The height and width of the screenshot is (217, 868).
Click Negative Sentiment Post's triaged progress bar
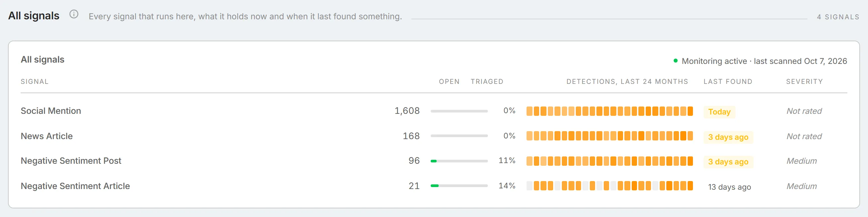(x=459, y=161)
